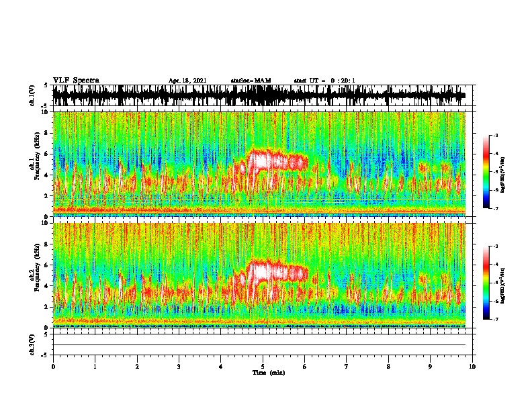
Task: Click the ch.3(V) axis label
Action: pos(32,345)
